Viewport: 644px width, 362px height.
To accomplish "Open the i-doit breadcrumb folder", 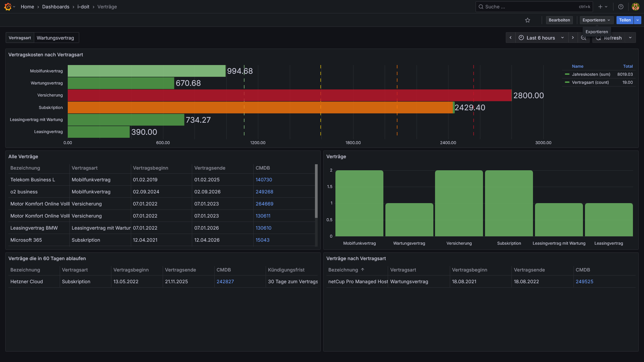I will (83, 7).
